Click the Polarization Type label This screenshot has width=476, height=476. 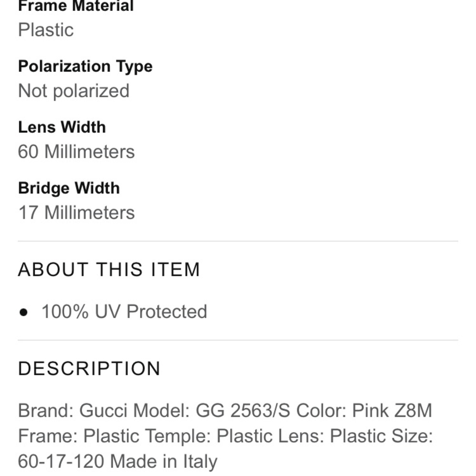[x=85, y=66]
